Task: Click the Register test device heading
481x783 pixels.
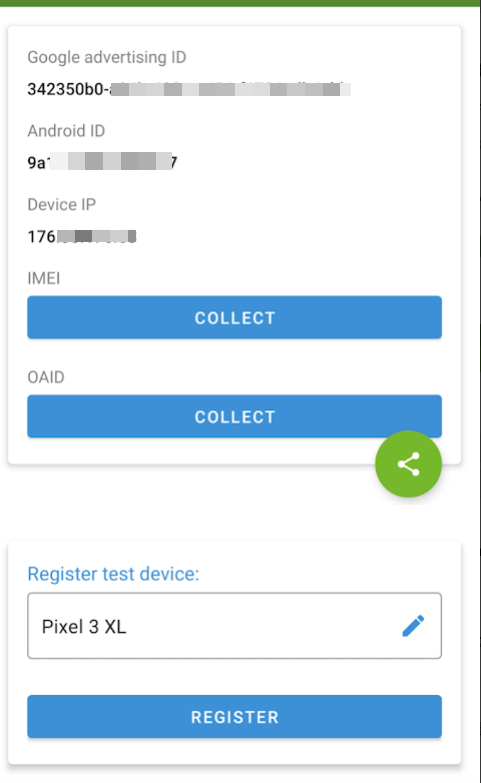Action: [x=113, y=574]
